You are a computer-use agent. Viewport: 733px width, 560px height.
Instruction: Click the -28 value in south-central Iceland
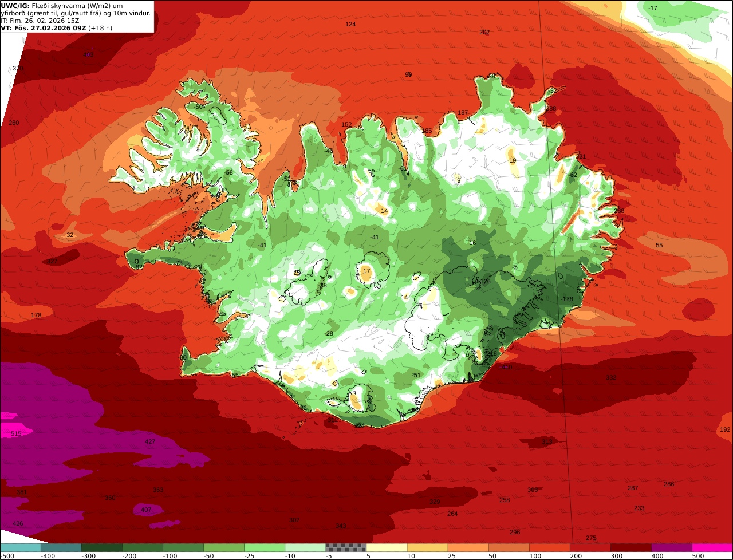[328, 333]
